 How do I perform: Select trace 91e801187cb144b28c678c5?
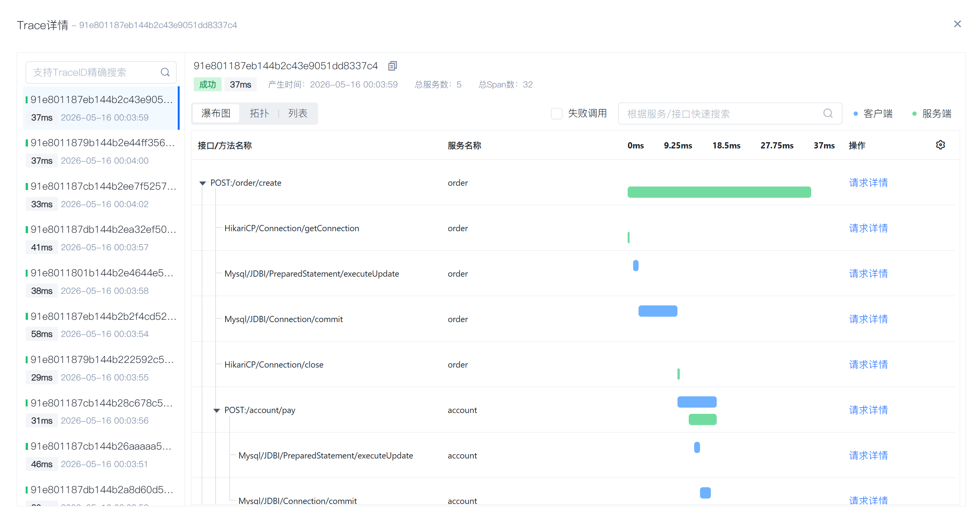tap(101, 411)
